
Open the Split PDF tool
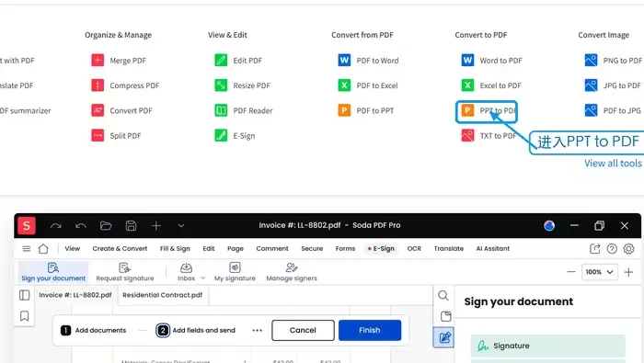tap(116, 135)
